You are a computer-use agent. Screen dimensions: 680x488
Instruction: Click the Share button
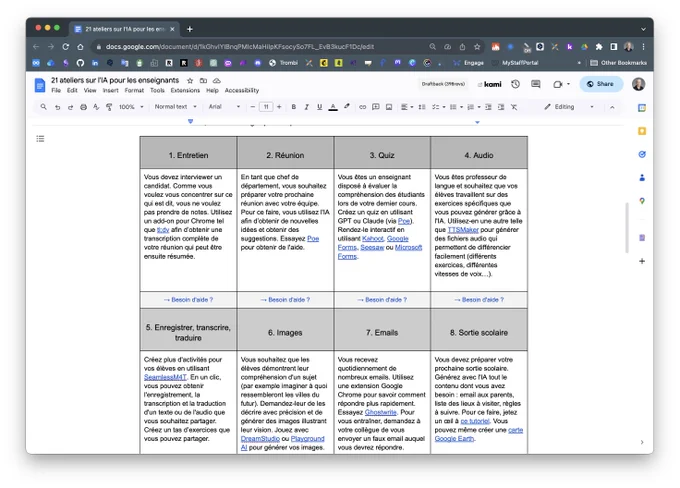coord(601,84)
